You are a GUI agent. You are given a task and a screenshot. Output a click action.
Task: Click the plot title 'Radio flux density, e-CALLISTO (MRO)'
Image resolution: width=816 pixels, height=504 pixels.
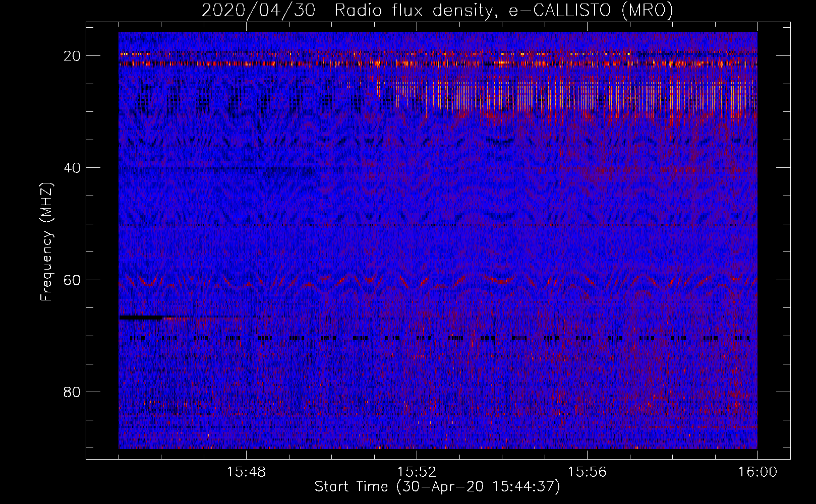pyautogui.click(x=503, y=10)
